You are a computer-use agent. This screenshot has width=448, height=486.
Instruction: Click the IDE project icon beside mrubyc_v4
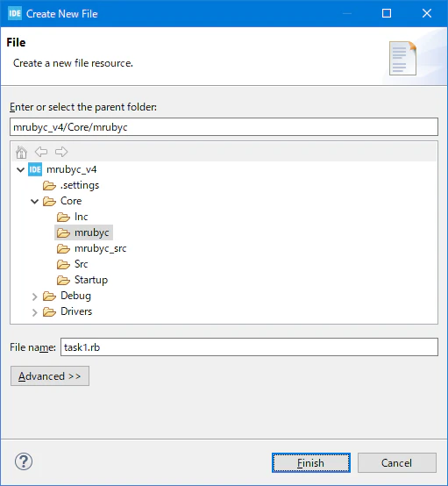pyautogui.click(x=35, y=169)
